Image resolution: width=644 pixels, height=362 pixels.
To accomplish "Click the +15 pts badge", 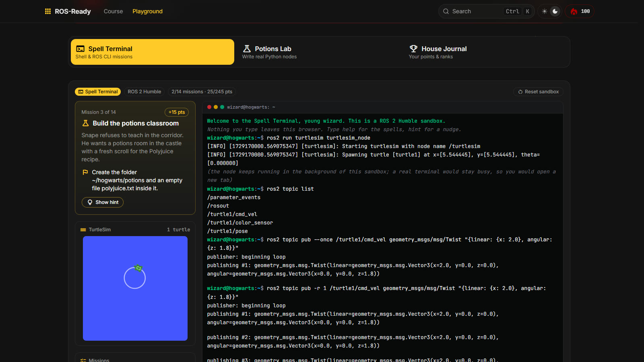I will pyautogui.click(x=177, y=112).
